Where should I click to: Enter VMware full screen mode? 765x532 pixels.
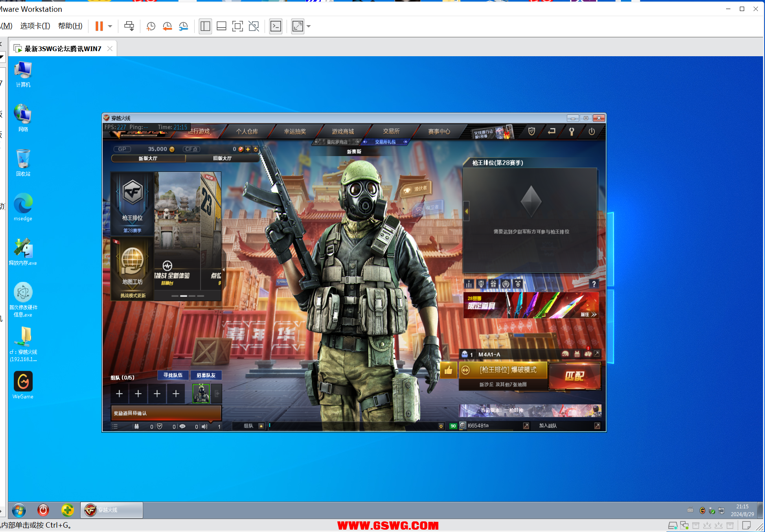[237, 26]
